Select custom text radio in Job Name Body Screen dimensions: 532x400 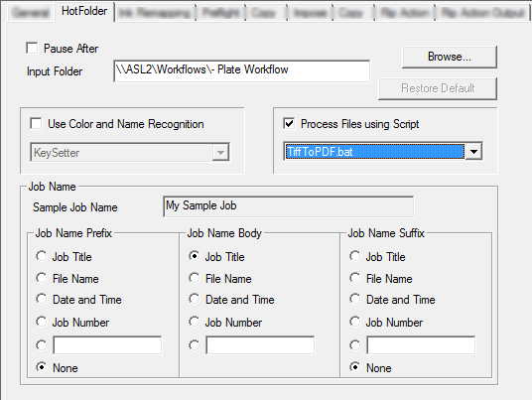click(x=195, y=345)
